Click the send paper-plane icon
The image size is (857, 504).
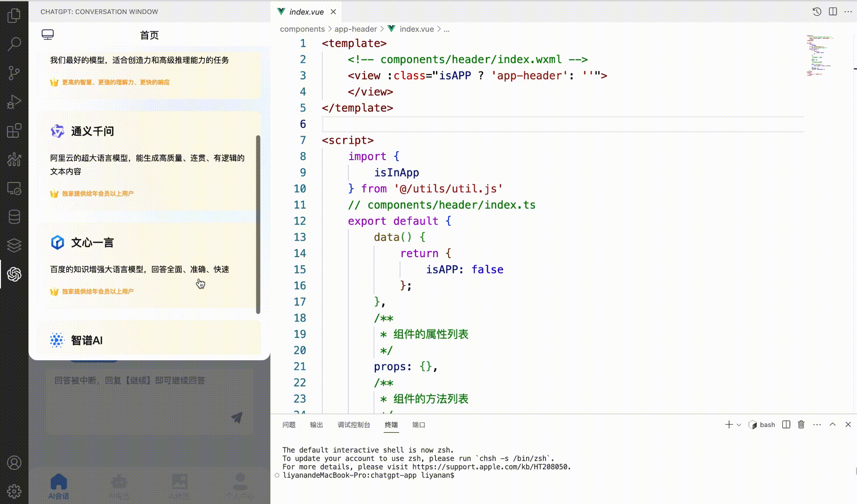point(237,417)
